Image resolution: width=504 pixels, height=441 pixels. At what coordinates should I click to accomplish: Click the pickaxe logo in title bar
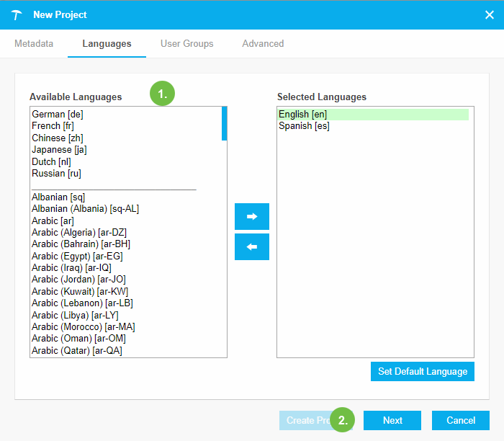coord(17,15)
